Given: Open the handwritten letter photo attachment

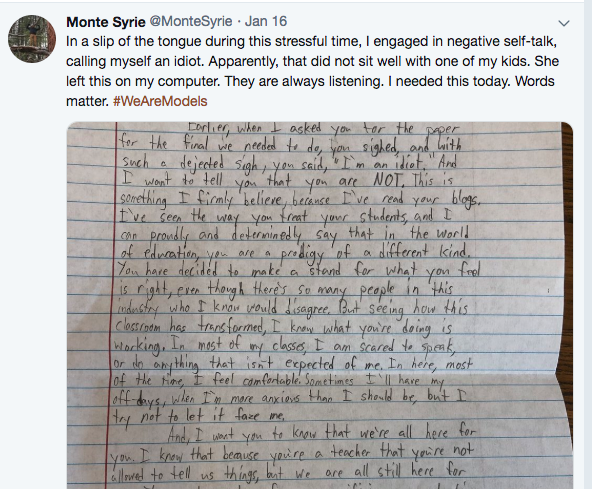Looking at the screenshot, I should point(320,305).
